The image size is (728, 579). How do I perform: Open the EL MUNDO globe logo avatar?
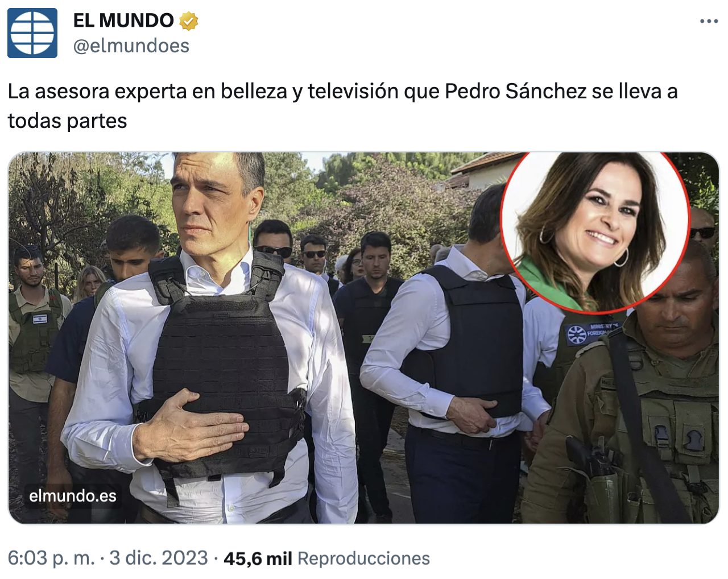click(x=32, y=33)
